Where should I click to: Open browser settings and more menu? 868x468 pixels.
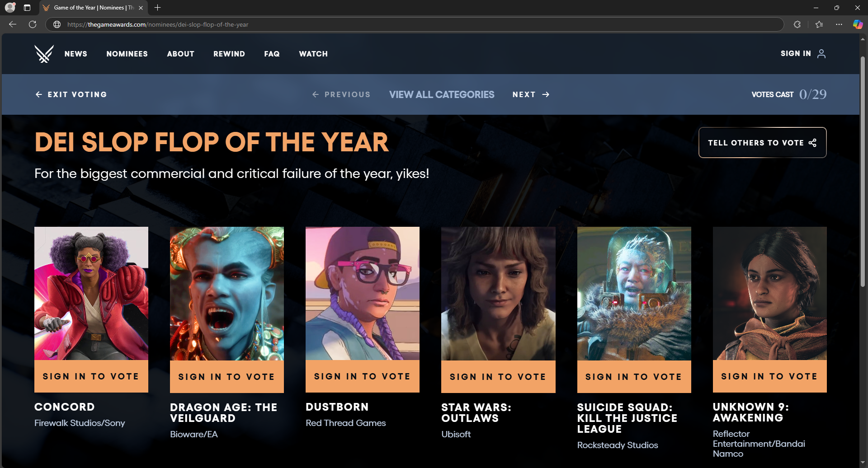[839, 24]
